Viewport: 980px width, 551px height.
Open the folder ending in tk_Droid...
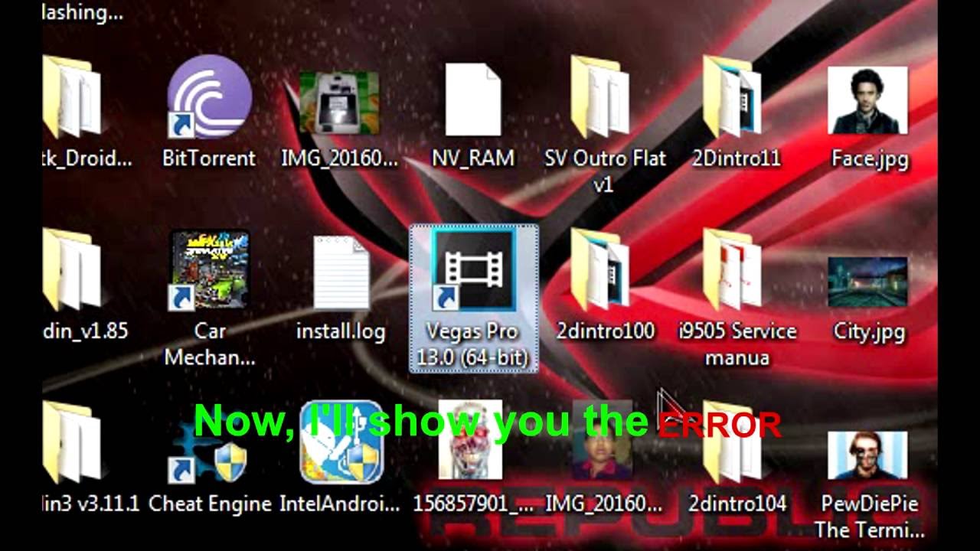click(x=86, y=113)
